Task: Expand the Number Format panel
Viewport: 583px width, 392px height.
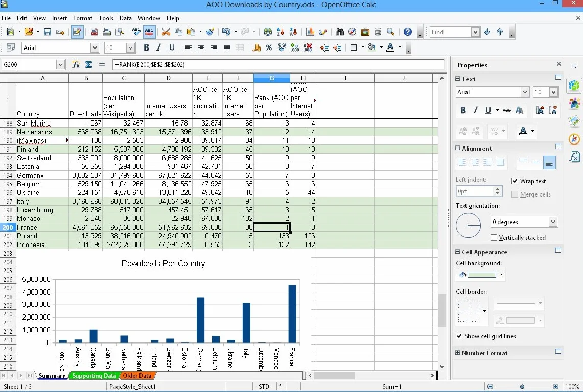Action: click(x=458, y=353)
